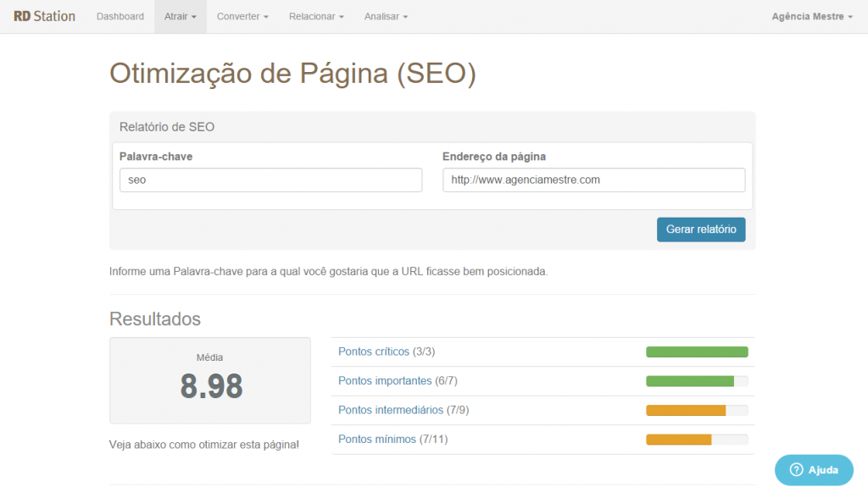Click the Palavra-chave input field

point(270,180)
